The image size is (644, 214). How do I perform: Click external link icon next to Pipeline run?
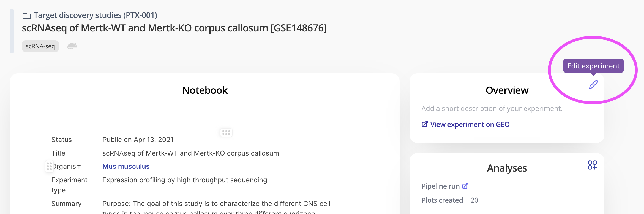(x=465, y=186)
